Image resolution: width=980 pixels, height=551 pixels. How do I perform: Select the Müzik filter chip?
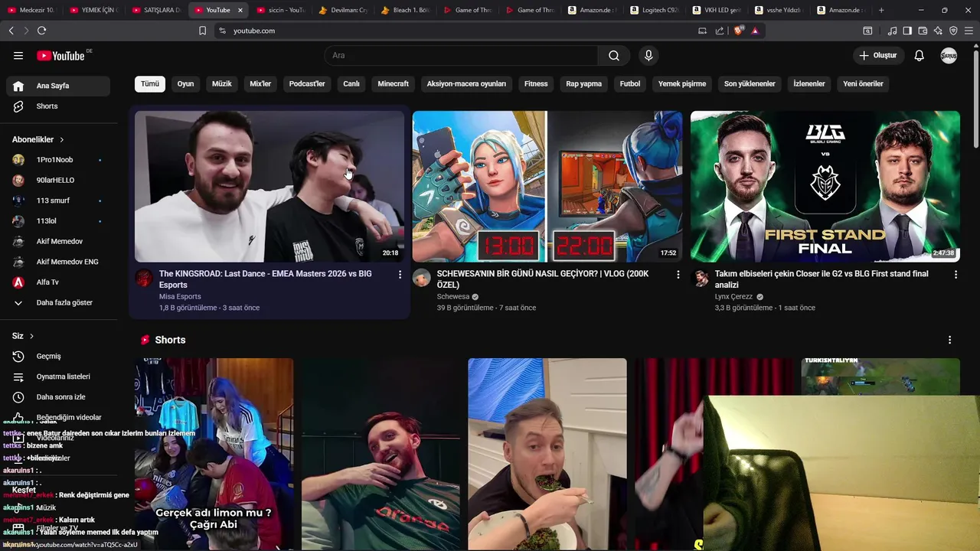(x=222, y=83)
